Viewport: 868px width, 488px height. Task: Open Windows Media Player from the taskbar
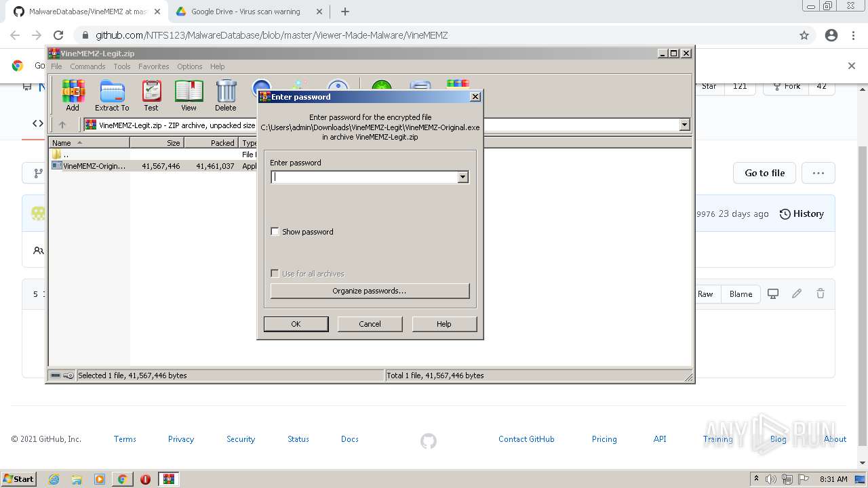100,479
